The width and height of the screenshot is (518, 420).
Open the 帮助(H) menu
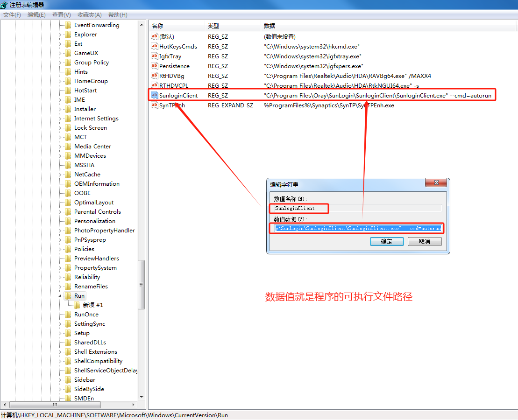(x=118, y=15)
